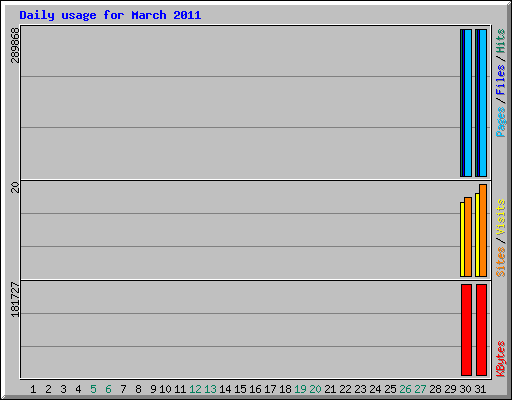
Task: Click day 20 weekend label on x-axis
Action: tap(315, 389)
